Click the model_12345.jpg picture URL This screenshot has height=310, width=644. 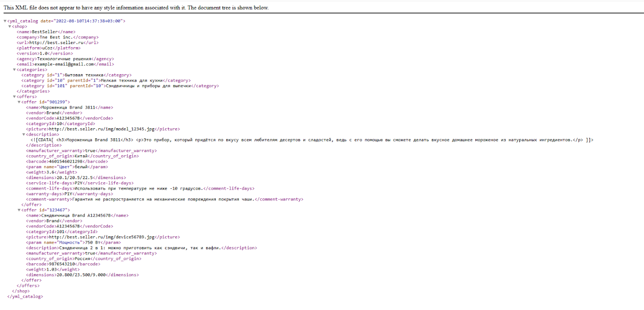(x=101, y=129)
